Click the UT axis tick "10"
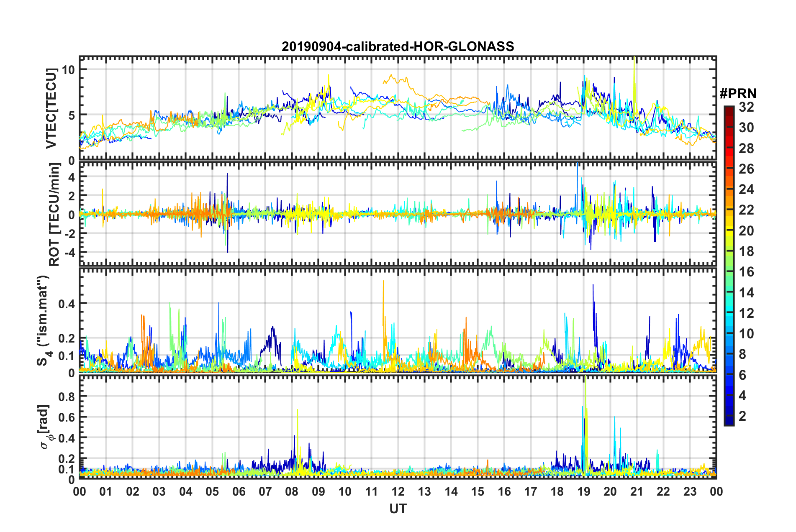The image size is (796, 532). click(345, 491)
